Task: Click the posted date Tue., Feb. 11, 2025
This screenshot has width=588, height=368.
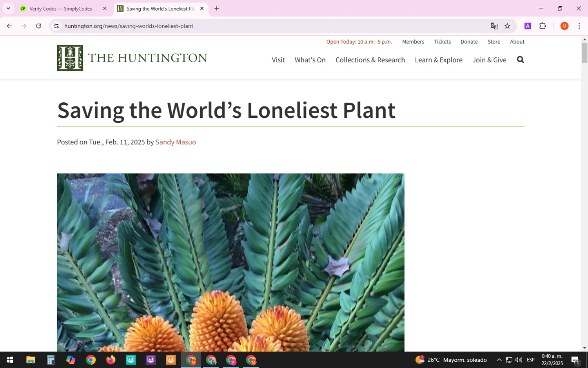Action: click(117, 142)
